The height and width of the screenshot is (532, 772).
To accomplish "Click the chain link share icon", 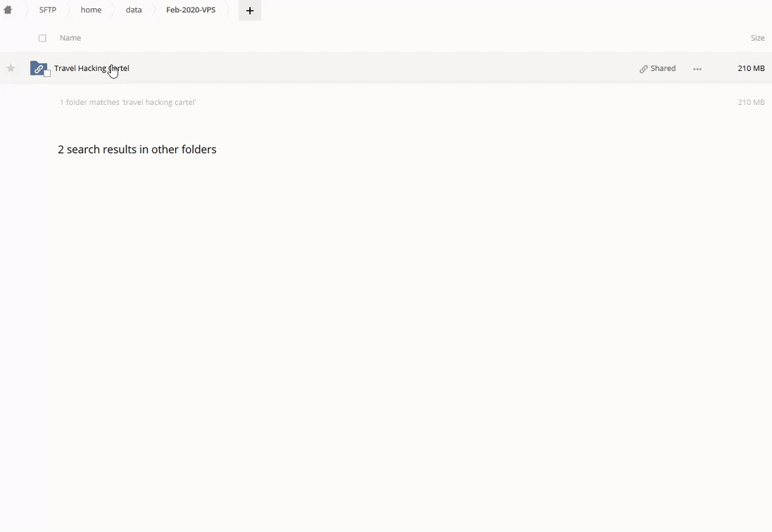I will [x=643, y=69].
